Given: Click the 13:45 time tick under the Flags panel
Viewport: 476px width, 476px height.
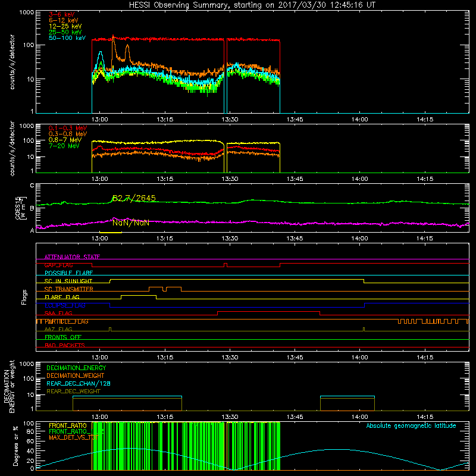Looking at the screenshot, I should click(295, 358).
